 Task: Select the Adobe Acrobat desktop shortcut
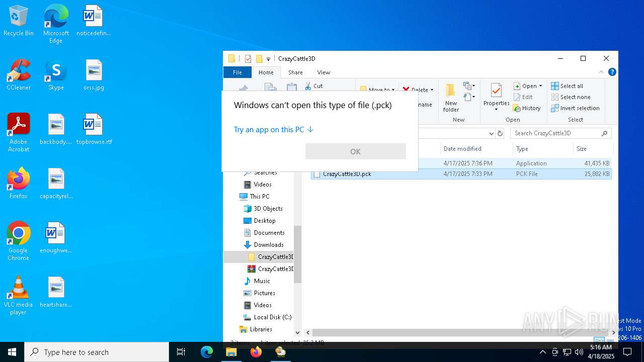tap(19, 133)
